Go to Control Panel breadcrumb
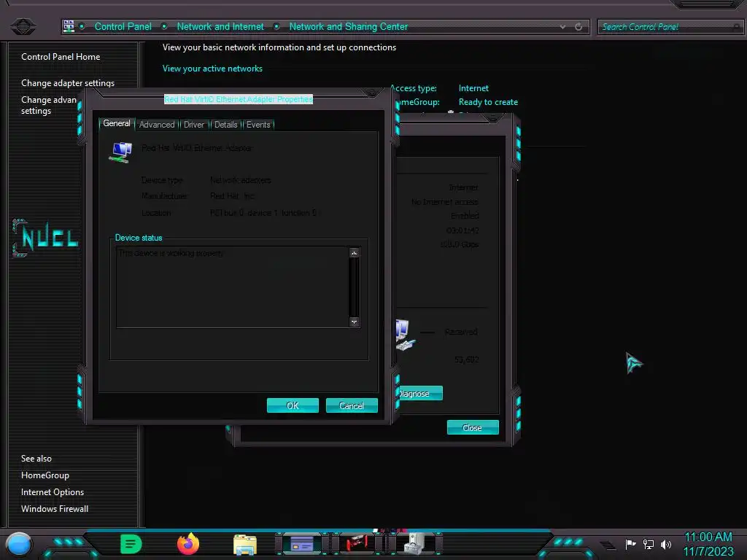Viewport: 747px width, 560px height. pyautogui.click(x=123, y=27)
